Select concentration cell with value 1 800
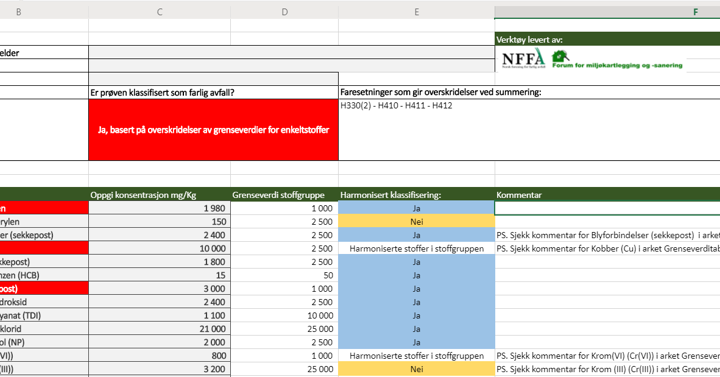 (x=159, y=262)
